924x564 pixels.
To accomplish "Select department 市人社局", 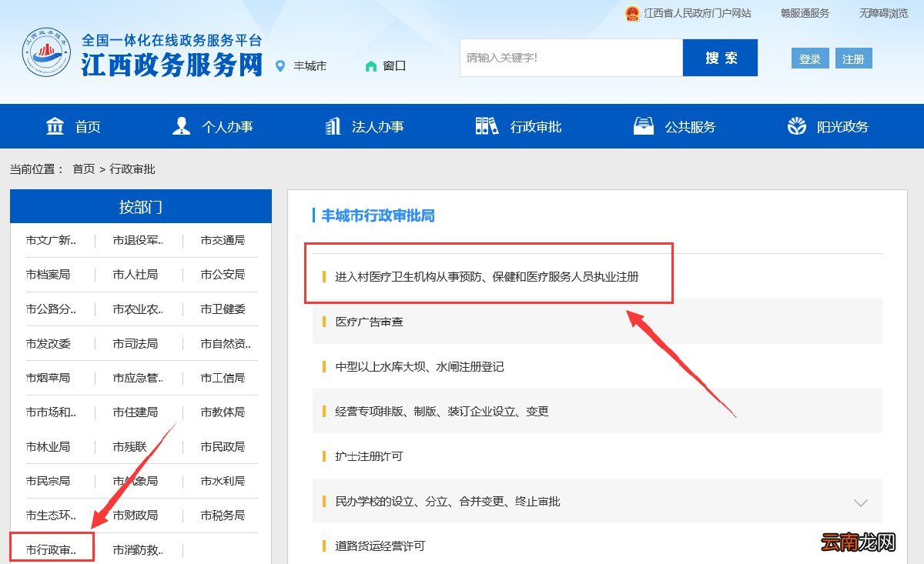I will [x=135, y=275].
